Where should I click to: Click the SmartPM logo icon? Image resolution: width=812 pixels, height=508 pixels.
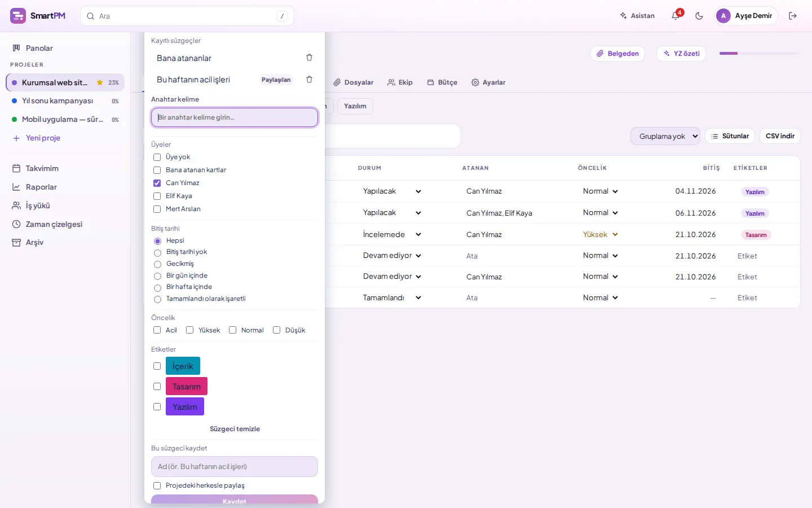(18, 16)
